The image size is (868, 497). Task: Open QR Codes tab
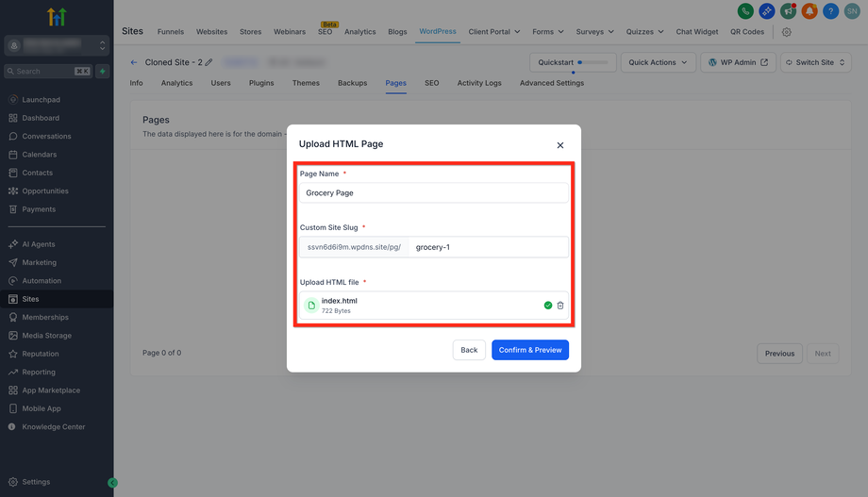pos(747,32)
